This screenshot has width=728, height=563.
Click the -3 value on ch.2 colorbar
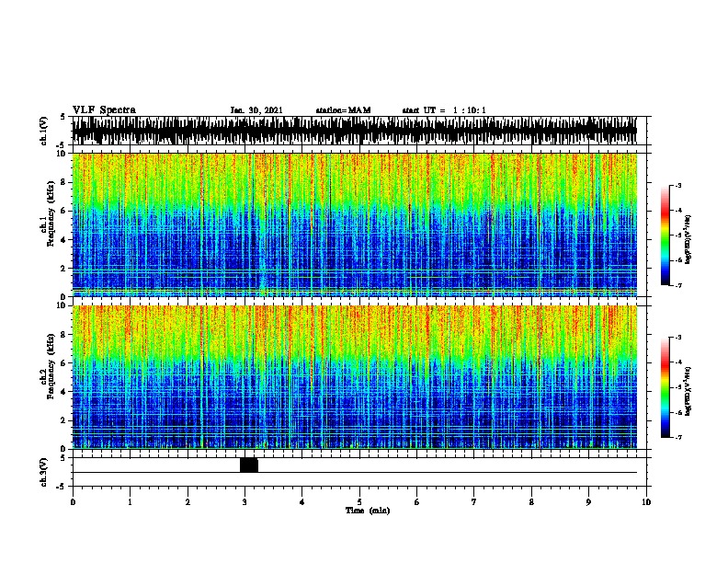coord(677,338)
